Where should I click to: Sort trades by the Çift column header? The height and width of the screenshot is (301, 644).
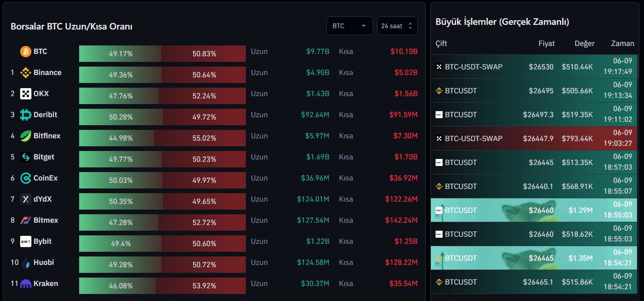(441, 44)
